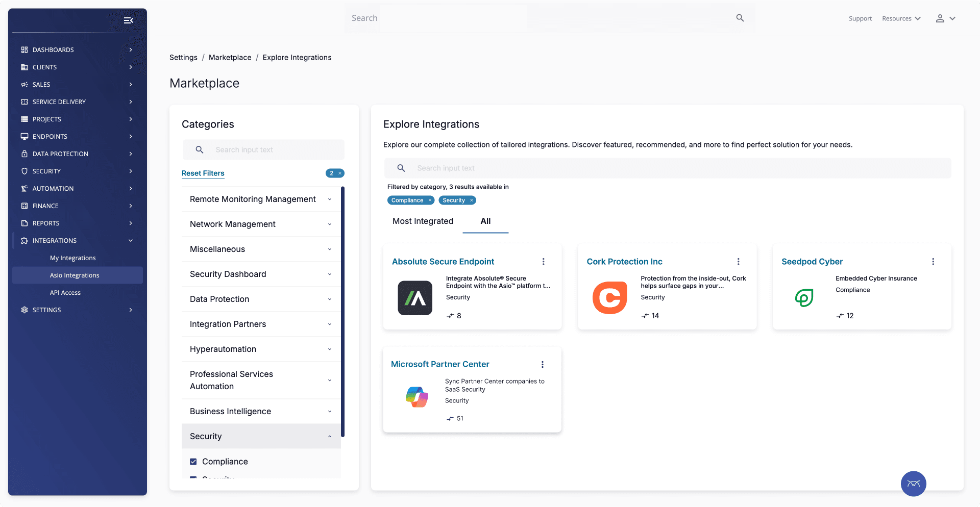The height and width of the screenshot is (507, 980).
Task: Click the Absolute Secure Endpoint logo
Action: (x=415, y=298)
